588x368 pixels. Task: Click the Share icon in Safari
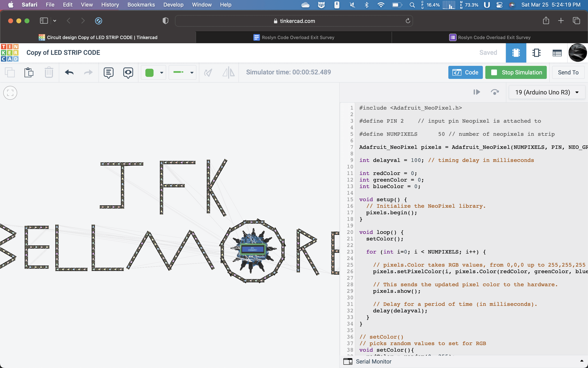tap(546, 21)
